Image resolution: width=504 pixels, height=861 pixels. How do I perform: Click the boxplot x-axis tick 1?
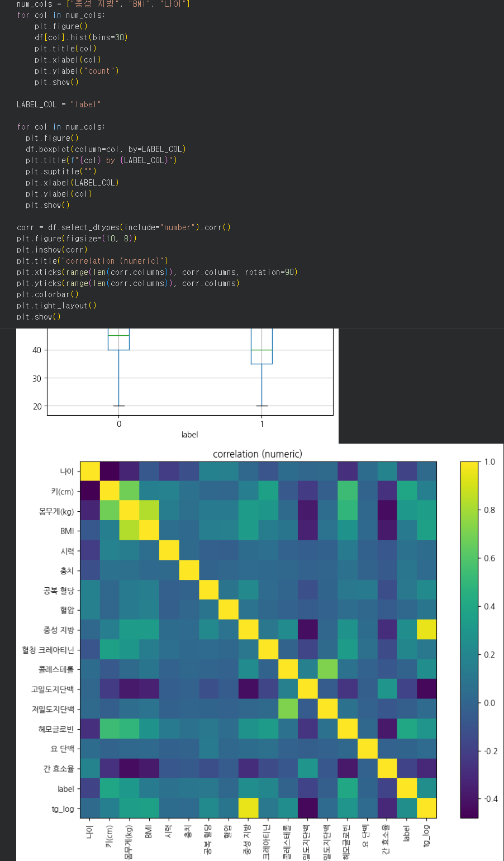[262, 424]
